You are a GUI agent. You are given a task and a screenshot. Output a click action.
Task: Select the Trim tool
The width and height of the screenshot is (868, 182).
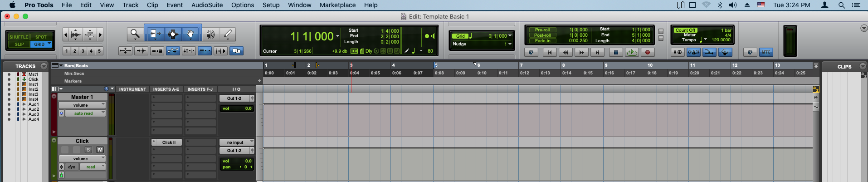coord(155,34)
